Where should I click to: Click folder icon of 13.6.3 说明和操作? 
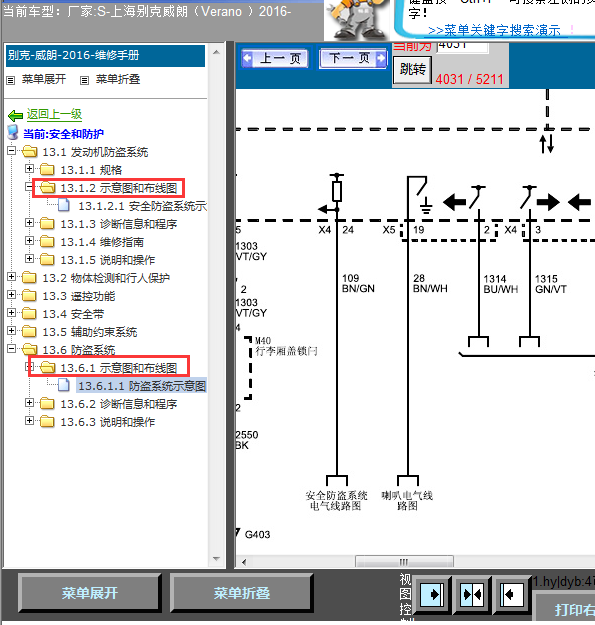point(47,421)
